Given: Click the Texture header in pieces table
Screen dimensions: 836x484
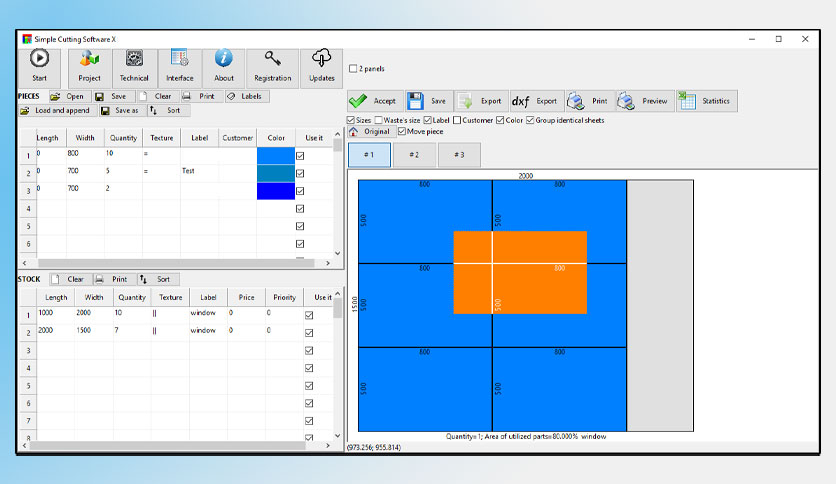Looking at the screenshot, I should (162, 138).
